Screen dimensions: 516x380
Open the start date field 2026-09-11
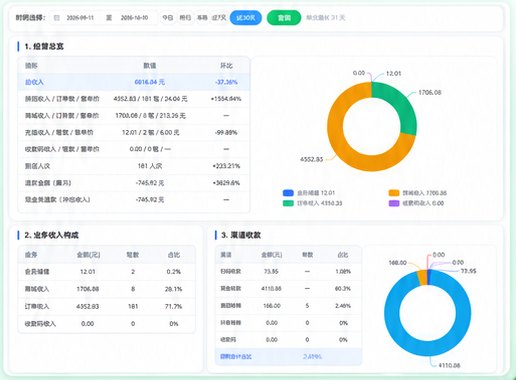tap(80, 18)
